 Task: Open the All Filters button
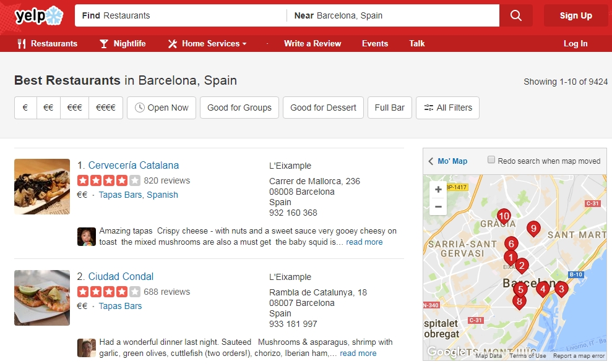coord(447,108)
